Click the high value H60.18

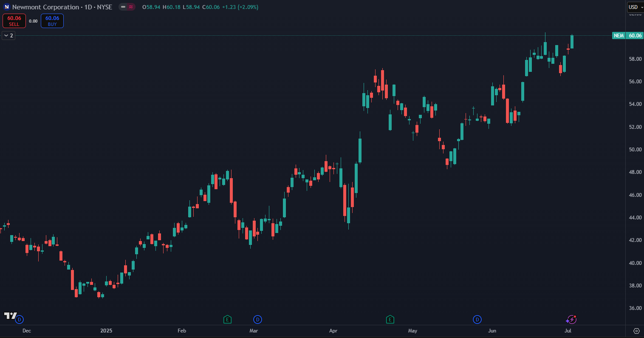(x=171, y=7)
